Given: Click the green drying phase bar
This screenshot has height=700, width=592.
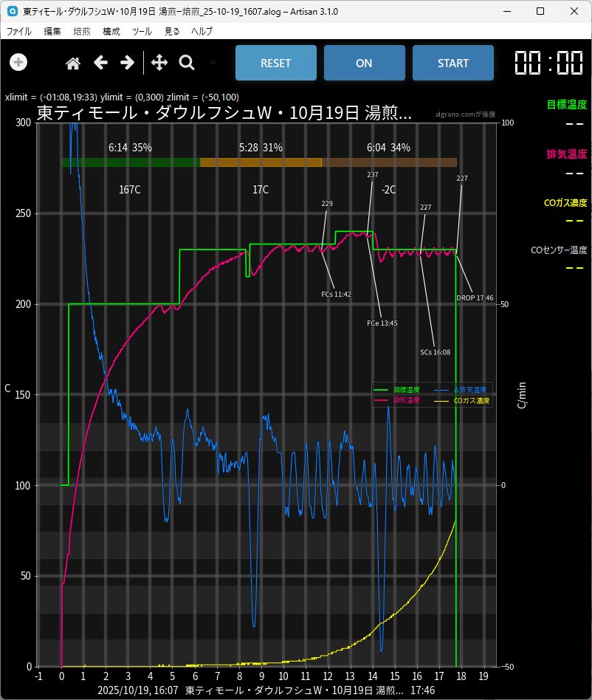Looking at the screenshot, I should pos(131,162).
